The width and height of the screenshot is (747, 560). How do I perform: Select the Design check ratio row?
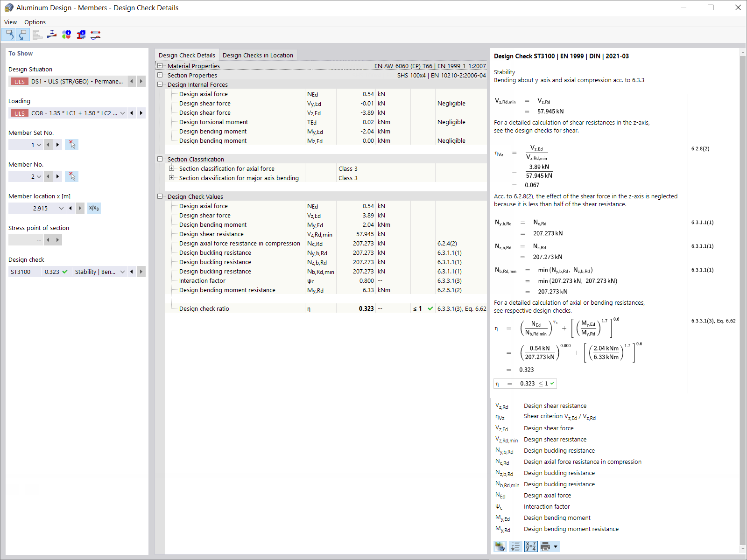[326, 308]
